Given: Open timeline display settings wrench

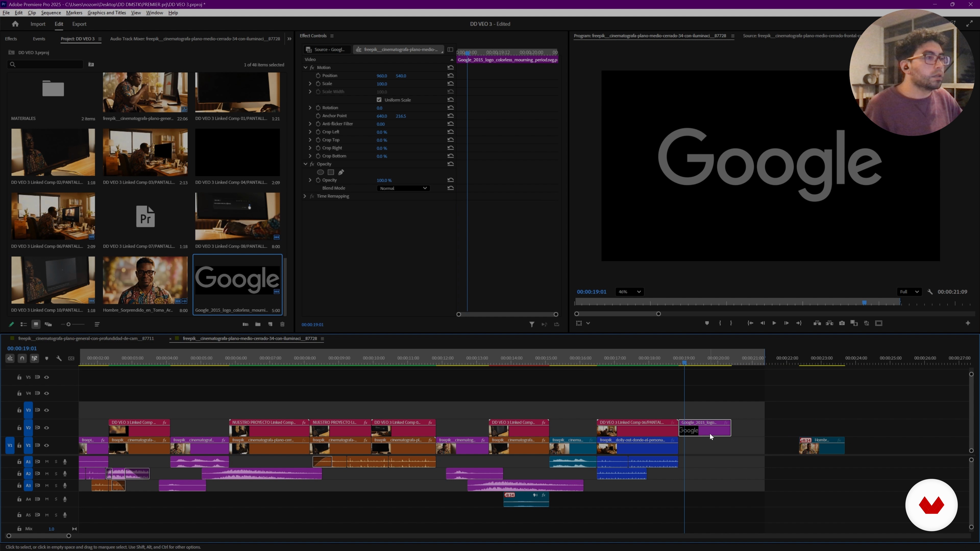Looking at the screenshot, I should pos(59,359).
